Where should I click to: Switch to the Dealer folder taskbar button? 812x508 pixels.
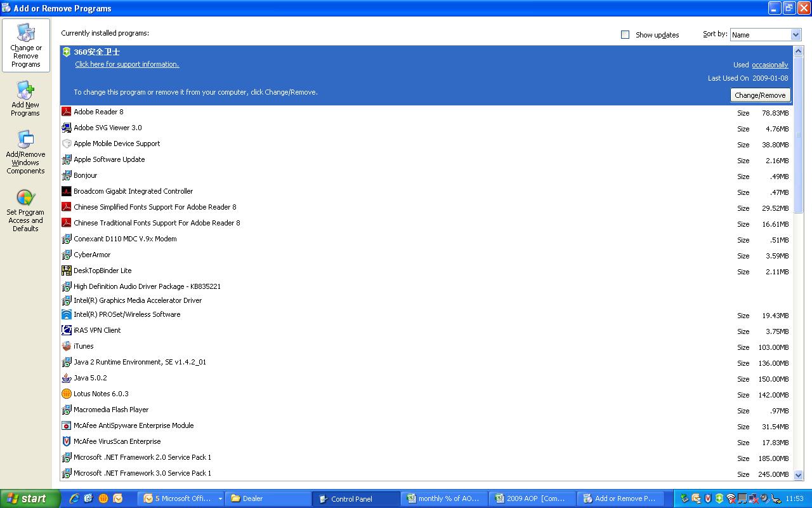click(268, 499)
